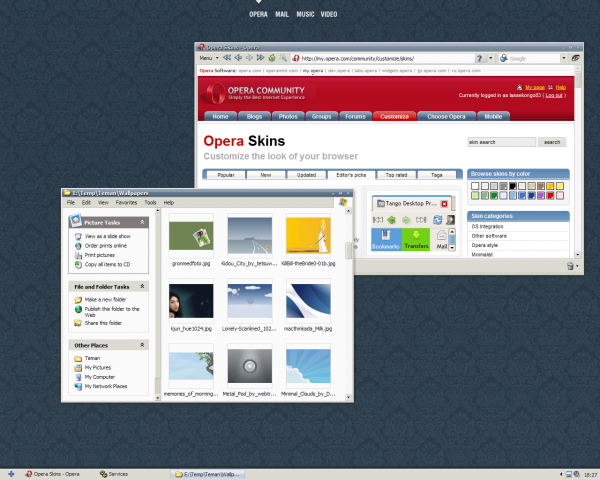Click the Fast Forward icon in Opera toolbar
The width and height of the screenshot is (600, 480).
261,58
